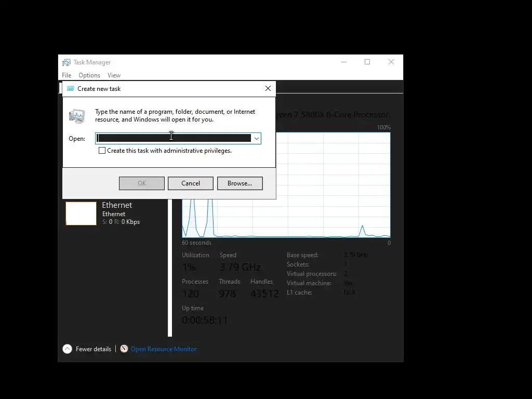Click the Cancel button
Viewport: 532px width, 399px height.
click(x=191, y=183)
